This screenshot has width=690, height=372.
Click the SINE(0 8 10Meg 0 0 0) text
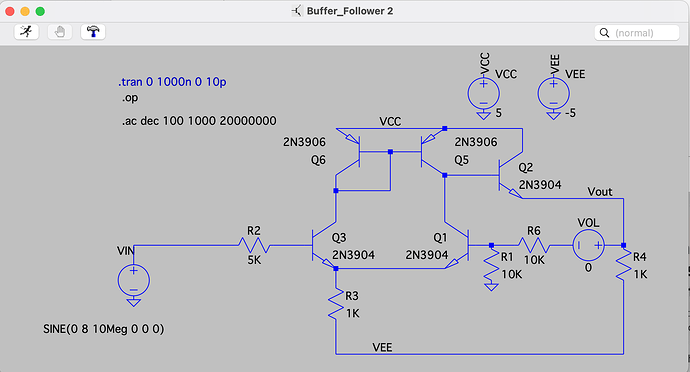point(103,329)
